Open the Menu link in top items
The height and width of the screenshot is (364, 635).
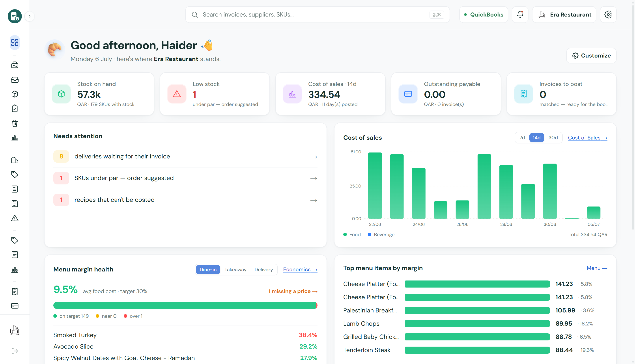coord(597,268)
